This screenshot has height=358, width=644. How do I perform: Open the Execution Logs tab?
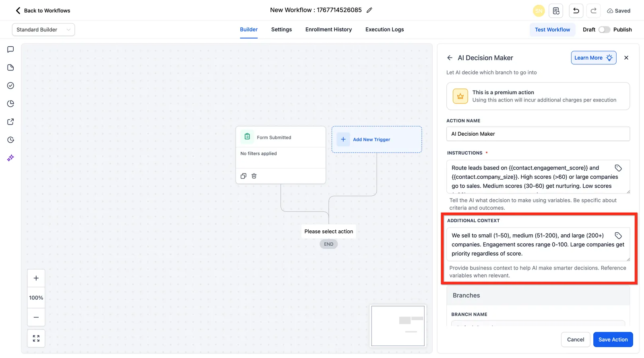(x=384, y=29)
